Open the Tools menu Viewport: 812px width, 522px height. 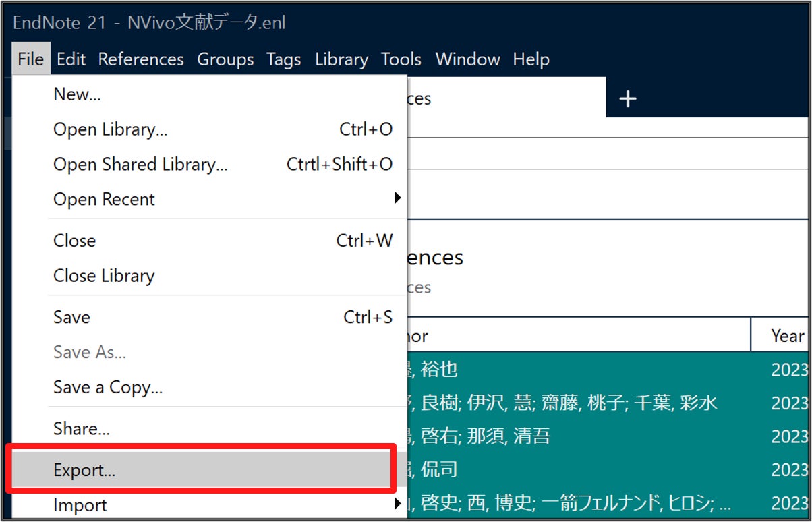pyautogui.click(x=401, y=59)
